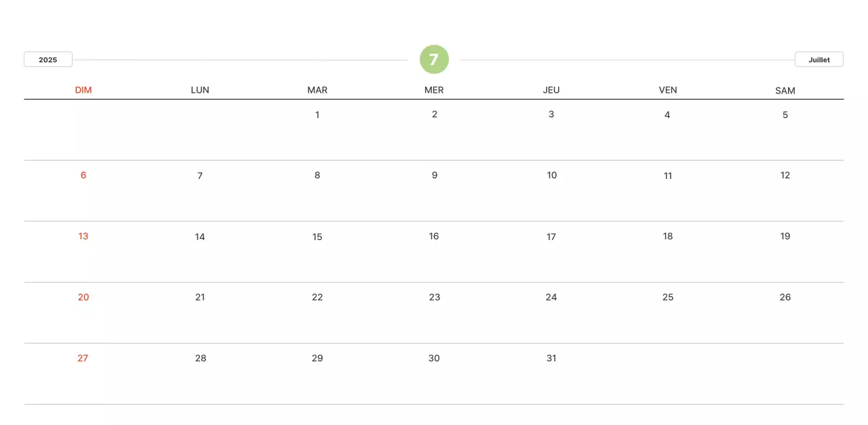Viewport: 868px width, 425px height.
Task: Select date 19 in Saturday column
Action: pyautogui.click(x=785, y=237)
